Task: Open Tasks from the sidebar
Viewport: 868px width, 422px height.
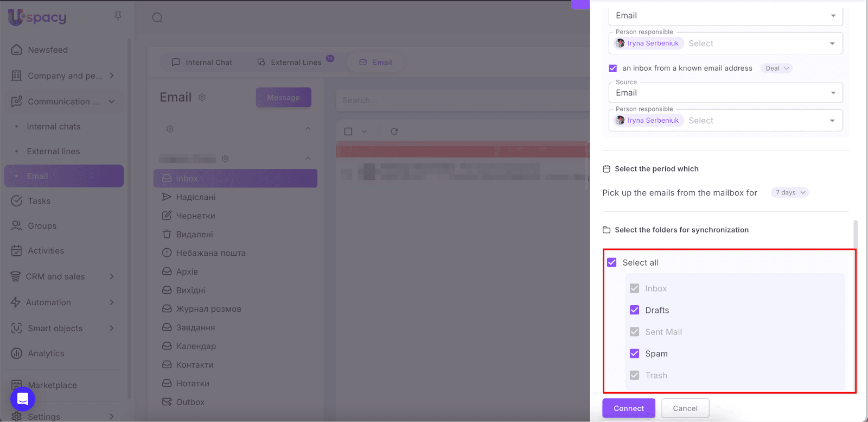Action: (x=39, y=201)
